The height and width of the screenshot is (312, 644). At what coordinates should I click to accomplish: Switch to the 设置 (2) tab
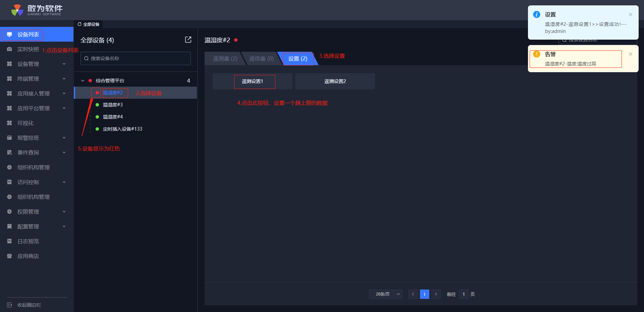298,58
